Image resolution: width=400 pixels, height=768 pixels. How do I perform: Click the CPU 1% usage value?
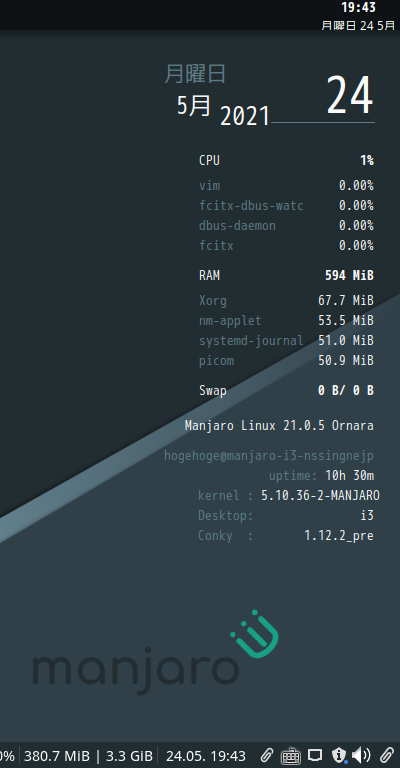[367, 160]
